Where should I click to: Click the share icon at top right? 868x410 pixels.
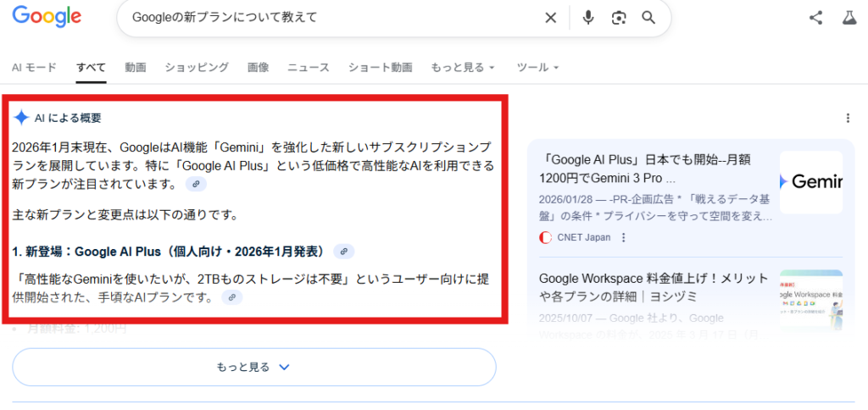[x=815, y=18]
